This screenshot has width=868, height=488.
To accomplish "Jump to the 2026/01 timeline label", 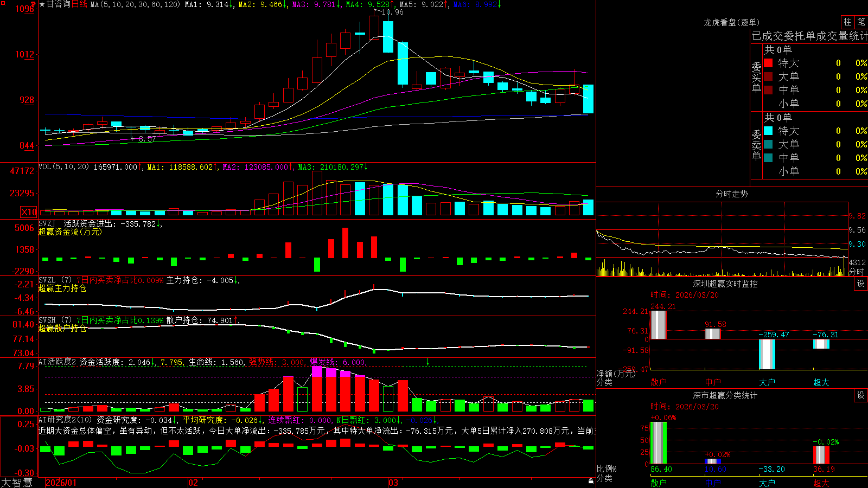I will pos(61,483).
